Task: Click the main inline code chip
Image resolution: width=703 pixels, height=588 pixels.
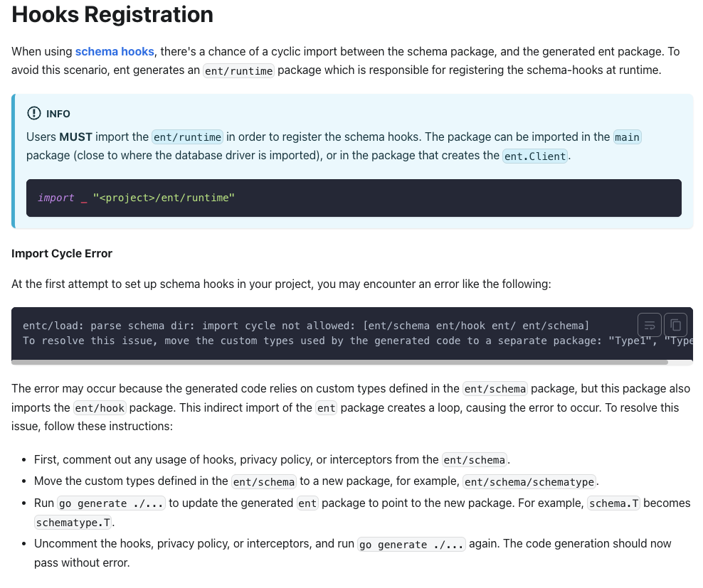Action: tap(626, 137)
